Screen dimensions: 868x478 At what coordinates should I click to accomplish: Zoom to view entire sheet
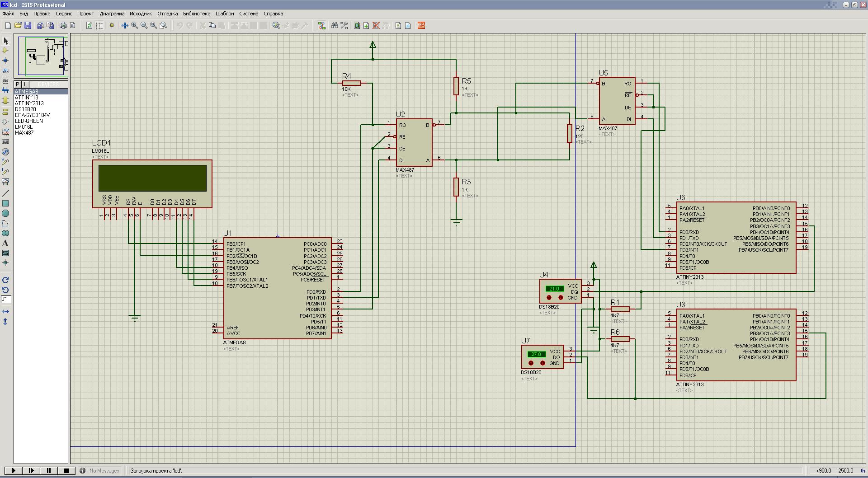tap(154, 26)
